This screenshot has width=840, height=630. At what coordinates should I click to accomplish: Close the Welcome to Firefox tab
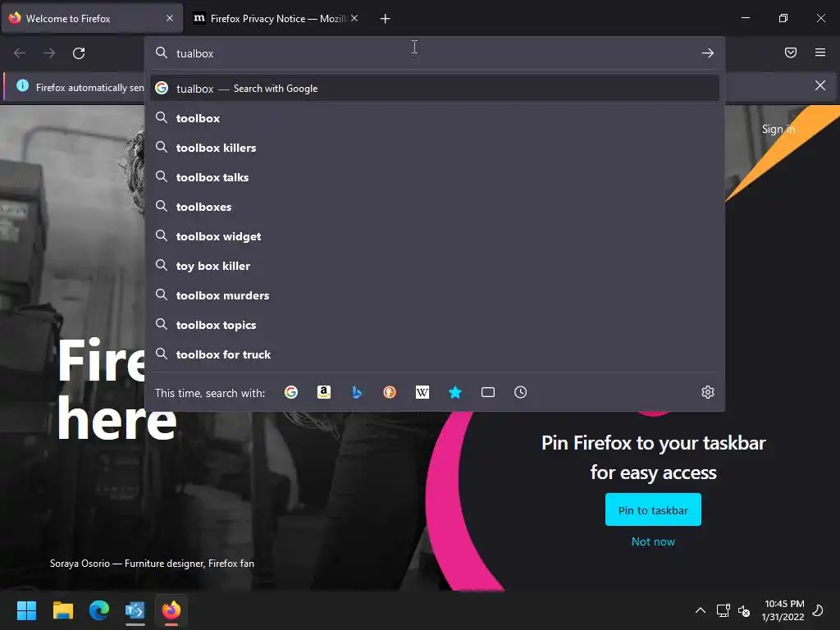[170, 18]
